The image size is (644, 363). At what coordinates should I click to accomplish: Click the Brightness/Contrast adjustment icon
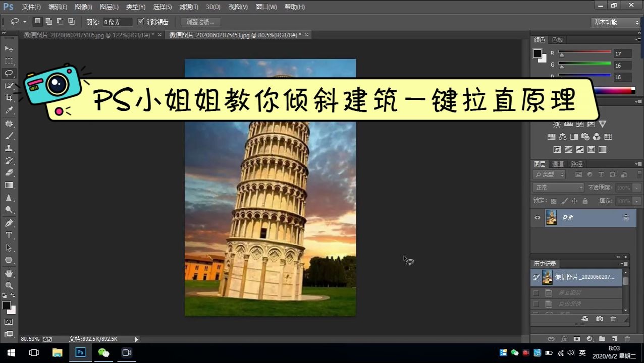point(557,124)
